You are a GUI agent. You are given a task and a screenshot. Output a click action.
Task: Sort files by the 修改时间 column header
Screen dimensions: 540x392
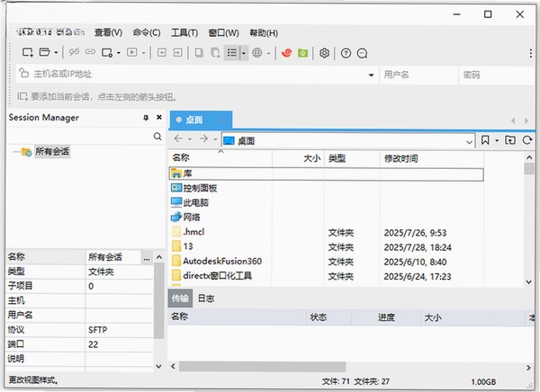[x=432, y=158]
